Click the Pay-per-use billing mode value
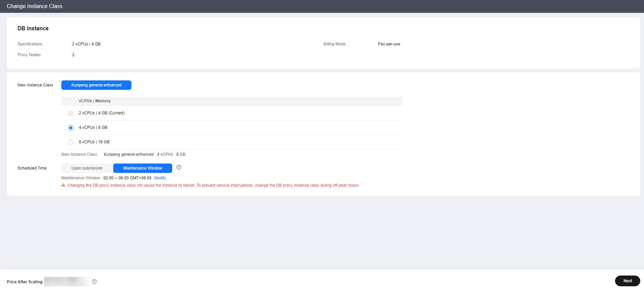This screenshot has width=644, height=290. (x=389, y=44)
